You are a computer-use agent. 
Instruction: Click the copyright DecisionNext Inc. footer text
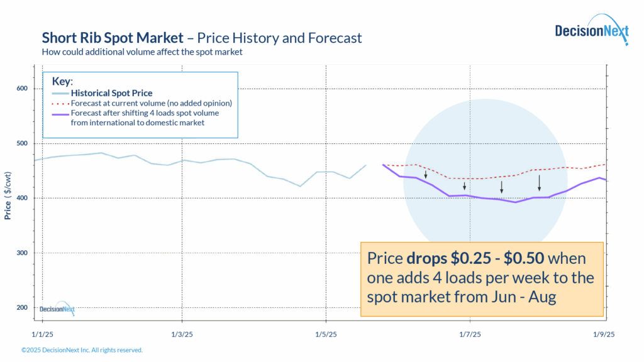(82, 350)
